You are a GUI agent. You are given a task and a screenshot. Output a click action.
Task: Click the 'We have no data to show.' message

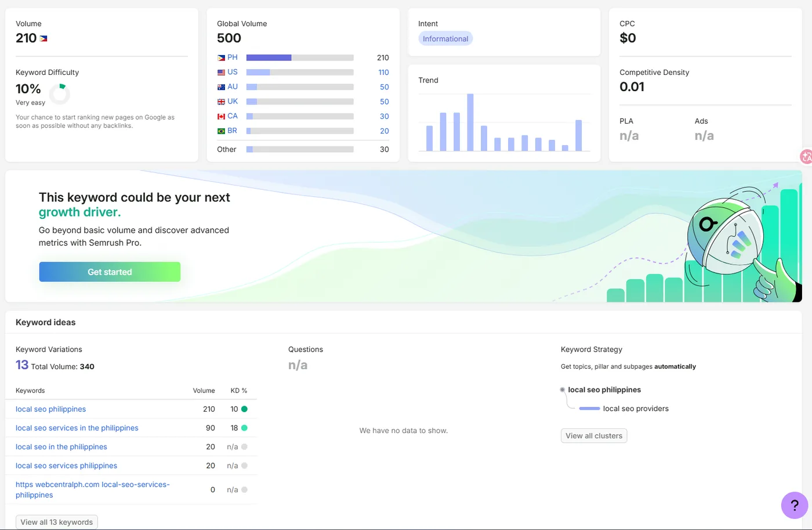(404, 431)
